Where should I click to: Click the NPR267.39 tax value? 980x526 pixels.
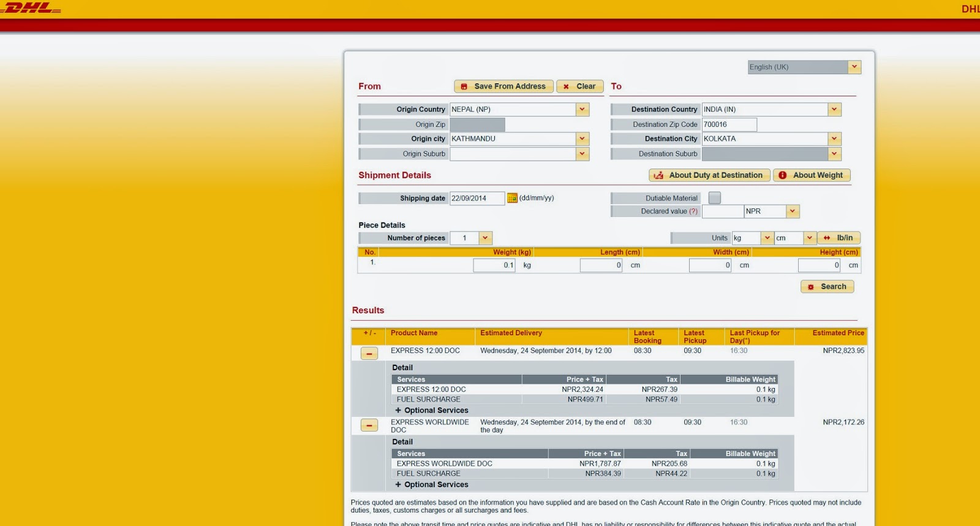coord(660,389)
